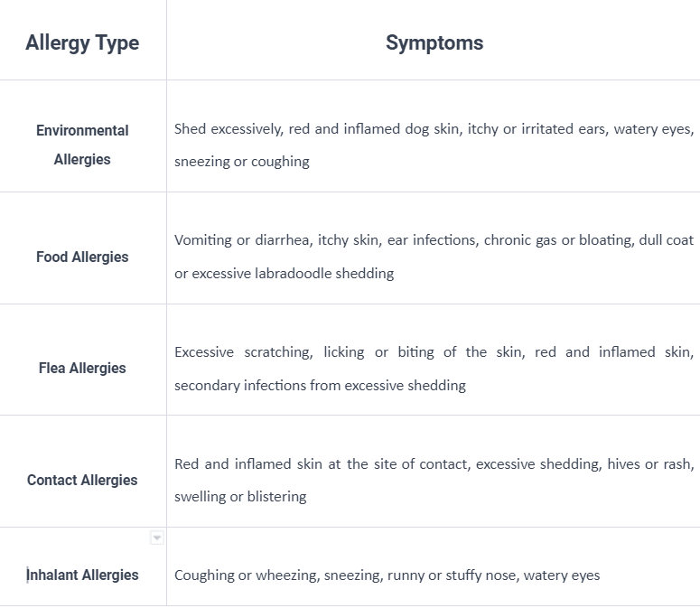Click the 'swelling or blistering' line
This screenshot has height=608, width=700.
tap(240, 497)
